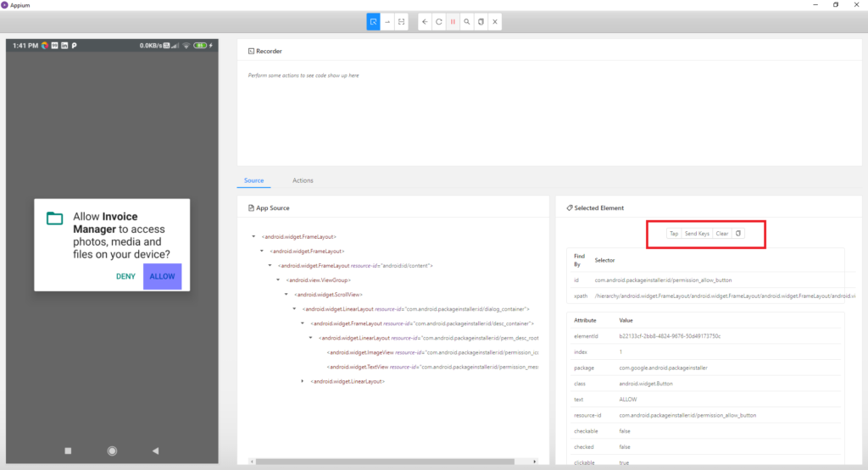Image resolution: width=868 pixels, height=470 pixels.
Task: Click the elementId value b22133cf-2bb8
Action: tap(670, 336)
